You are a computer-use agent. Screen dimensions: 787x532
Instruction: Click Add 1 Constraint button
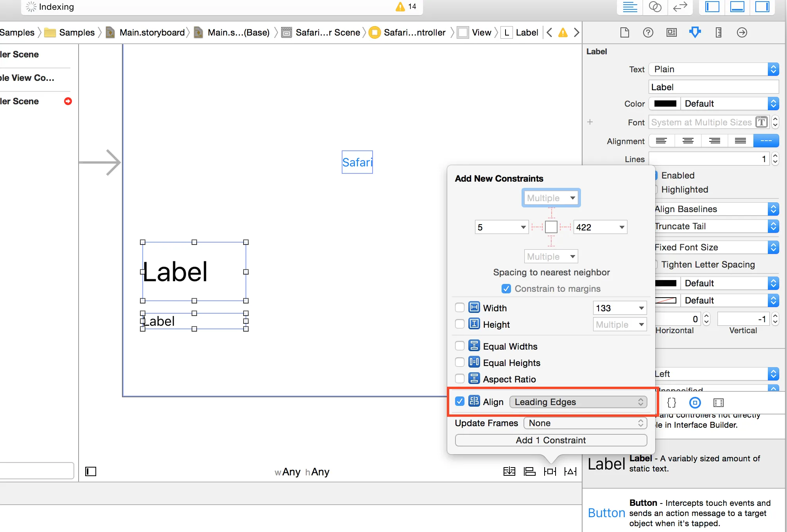(550, 440)
